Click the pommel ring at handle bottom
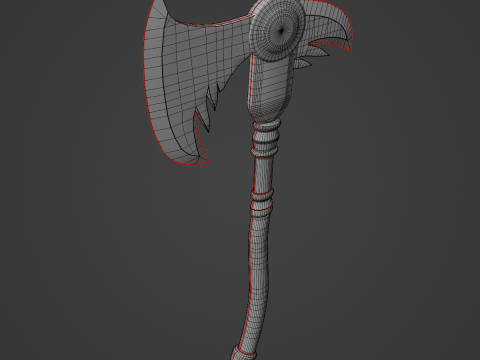The height and width of the screenshot is (360, 480). coord(243,353)
